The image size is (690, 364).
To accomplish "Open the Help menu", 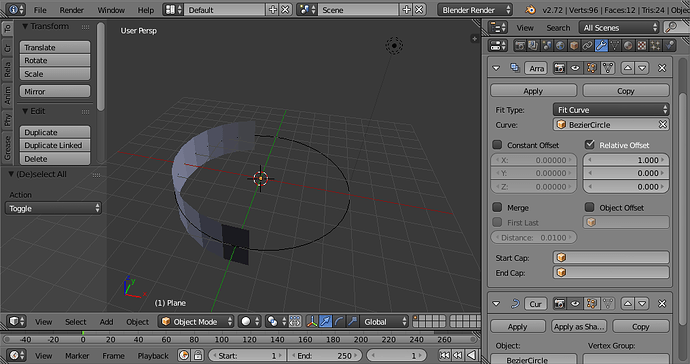I will coord(146,10).
